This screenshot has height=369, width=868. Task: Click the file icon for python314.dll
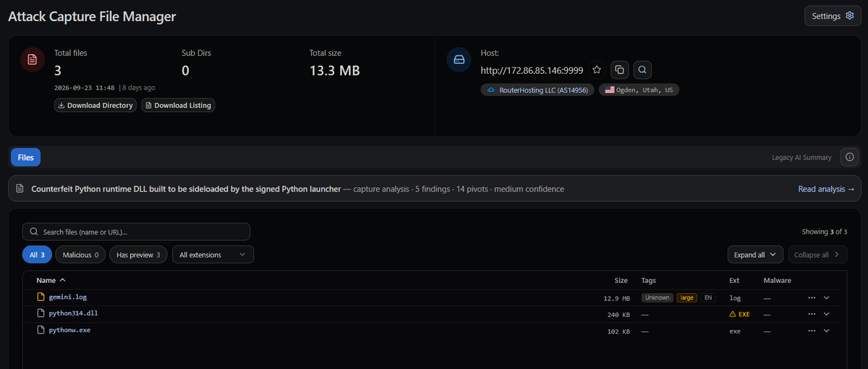pyautogui.click(x=41, y=313)
